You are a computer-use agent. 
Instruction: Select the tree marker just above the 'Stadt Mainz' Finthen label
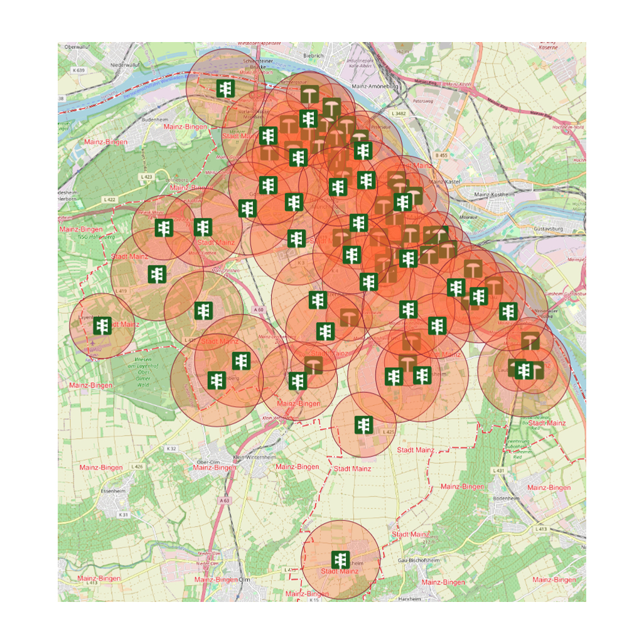203,228
